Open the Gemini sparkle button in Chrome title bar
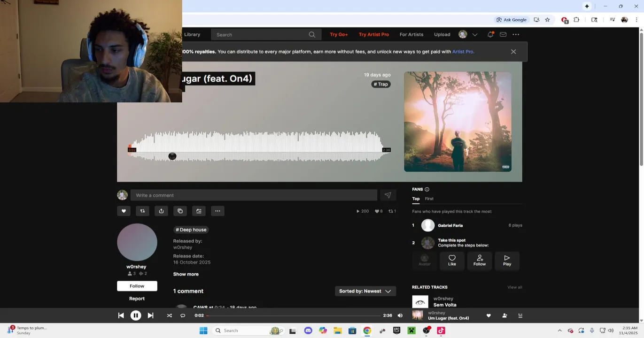The height and width of the screenshot is (338, 644). [587, 6]
